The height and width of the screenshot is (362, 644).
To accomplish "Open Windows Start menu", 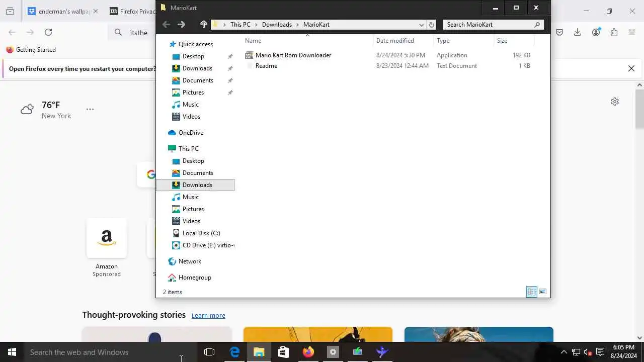I will point(12,352).
